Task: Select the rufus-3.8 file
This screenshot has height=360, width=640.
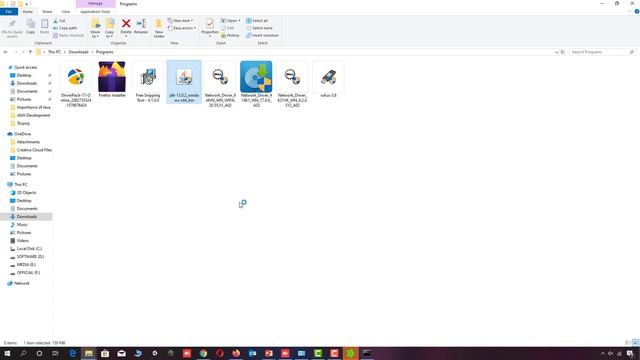Action: [328, 80]
